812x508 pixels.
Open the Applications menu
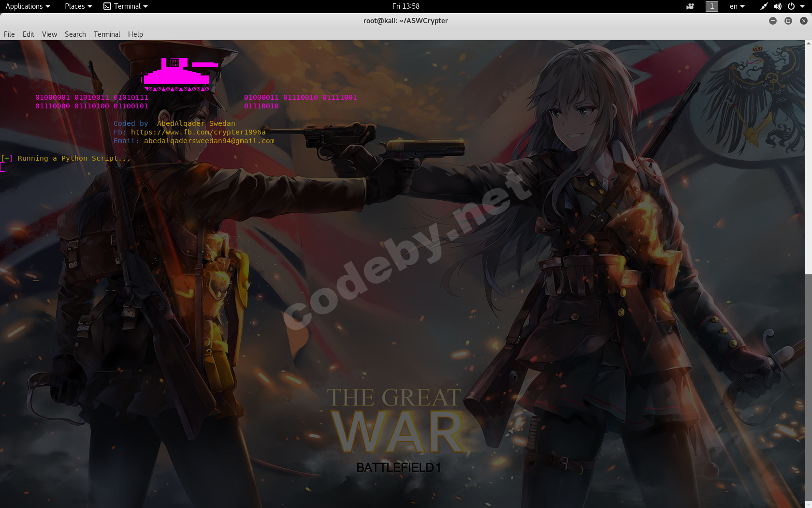tap(28, 6)
